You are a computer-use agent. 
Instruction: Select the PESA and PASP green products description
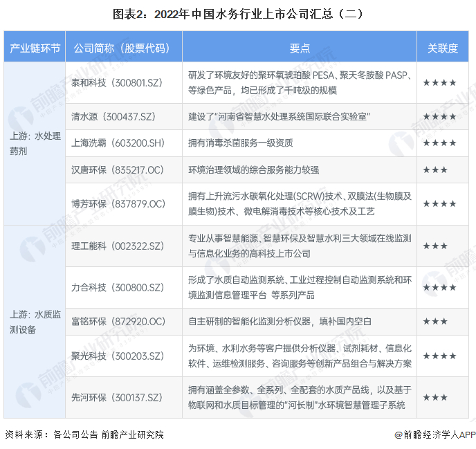300,82
